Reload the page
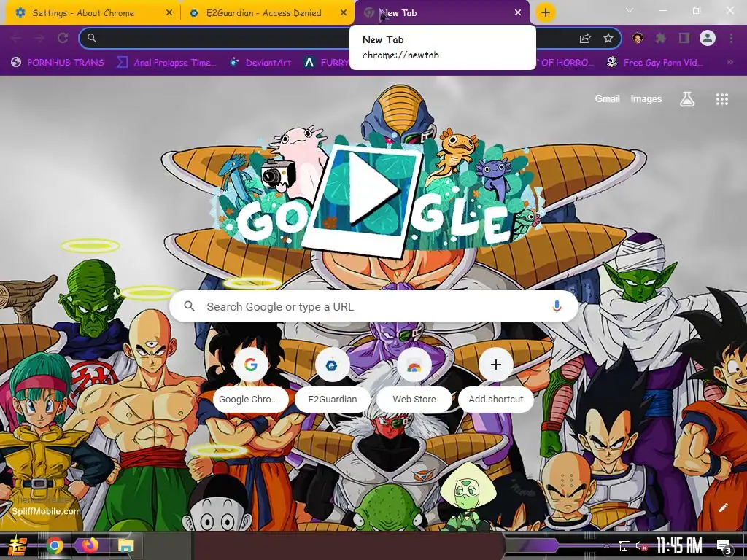Viewport: 747px width, 560px height. pos(63,38)
